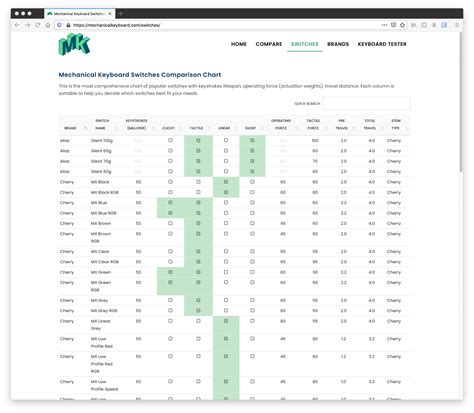Image resolution: width=474 pixels, height=413 pixels.
Task: Sort table by Stem Type column
Action: pyautogui.click(x=397, y=124)
